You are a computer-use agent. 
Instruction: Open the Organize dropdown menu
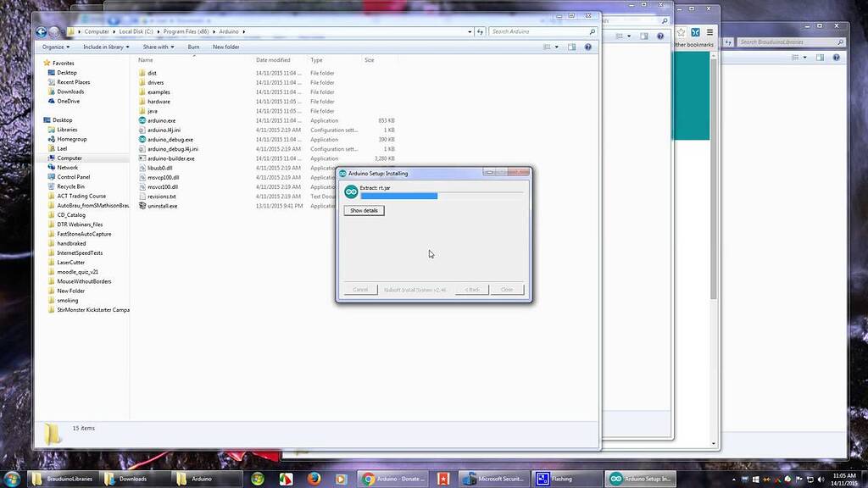[54, 47]
